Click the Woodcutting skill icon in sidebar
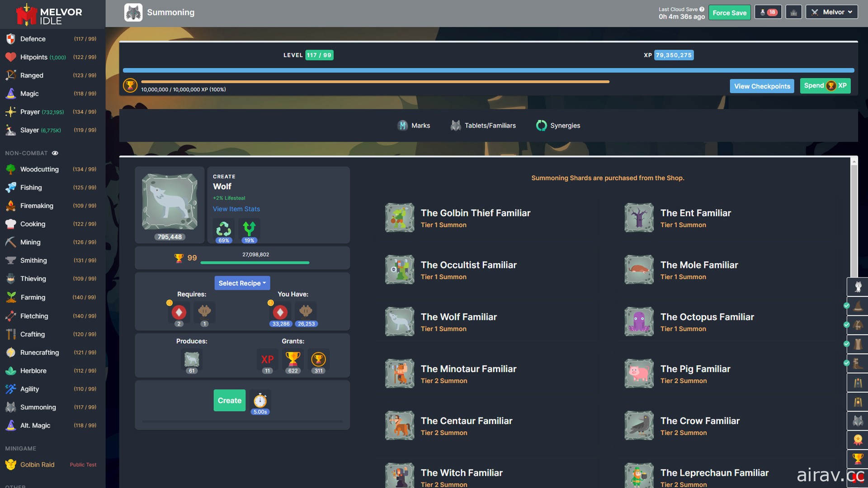The height and width of the screenshot is (488, 868). tap(10, 169)
